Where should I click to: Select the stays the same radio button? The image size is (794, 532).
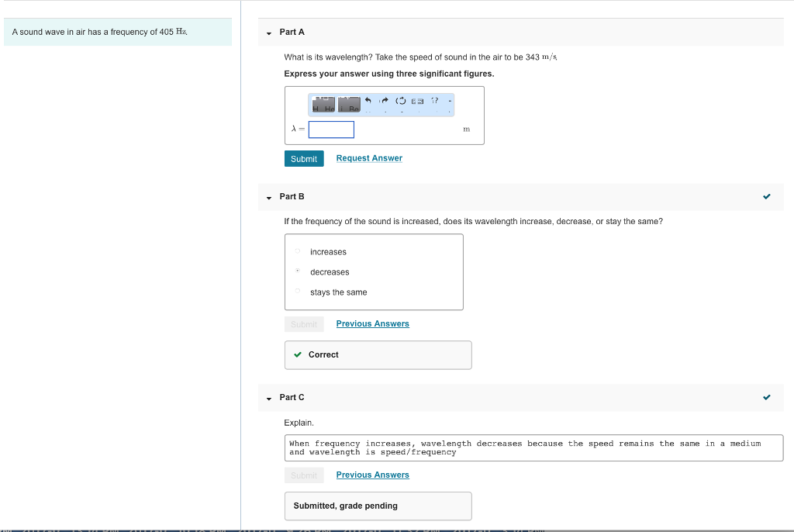pyautogui.click(x=298, y=292)
